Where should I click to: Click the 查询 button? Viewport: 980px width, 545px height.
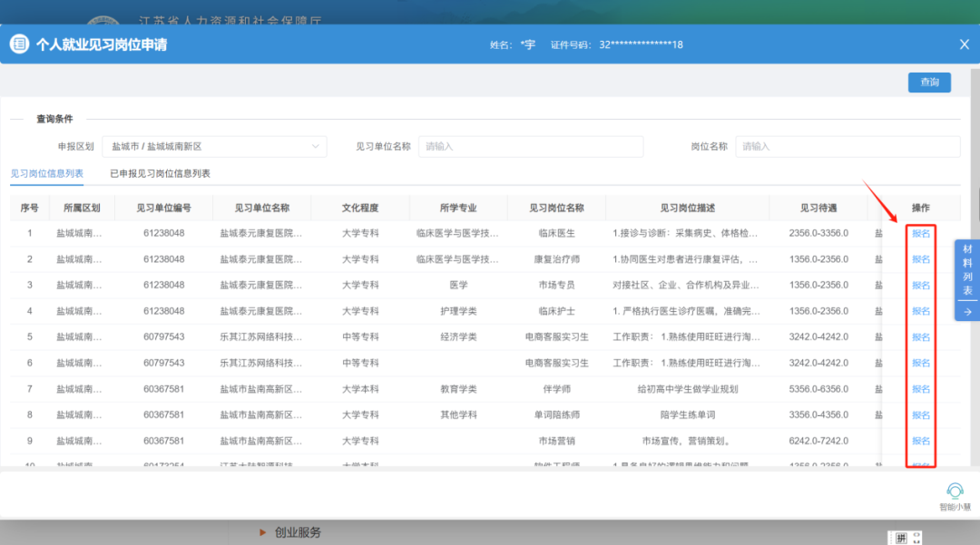coord(929,82)
